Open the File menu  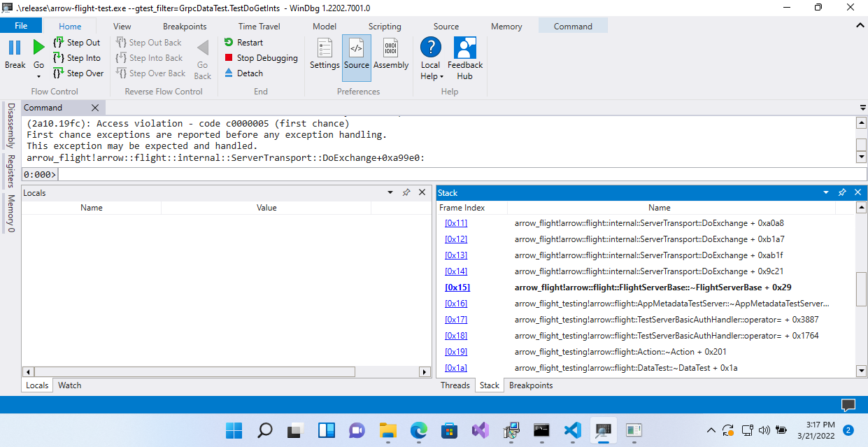21,26
